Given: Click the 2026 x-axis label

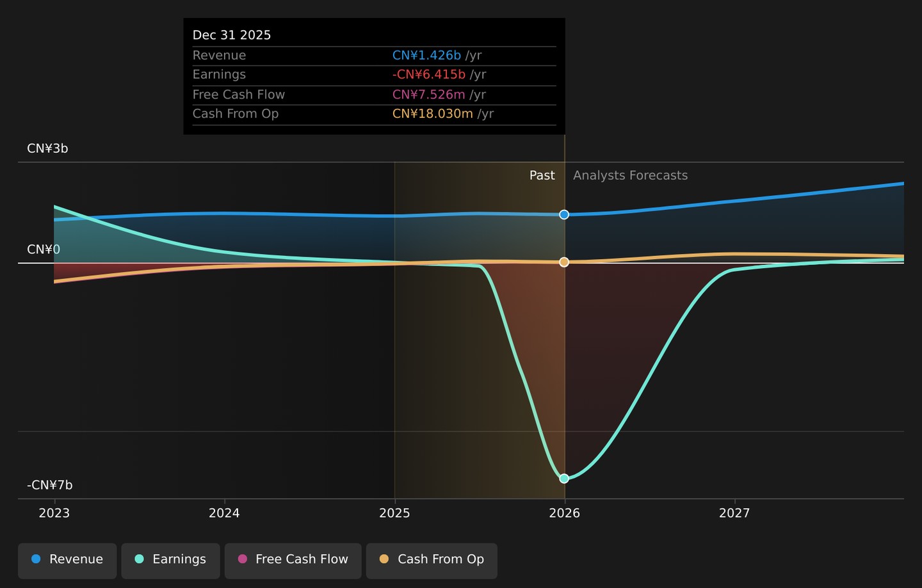Looking at the screenshot, I should 565,513.
